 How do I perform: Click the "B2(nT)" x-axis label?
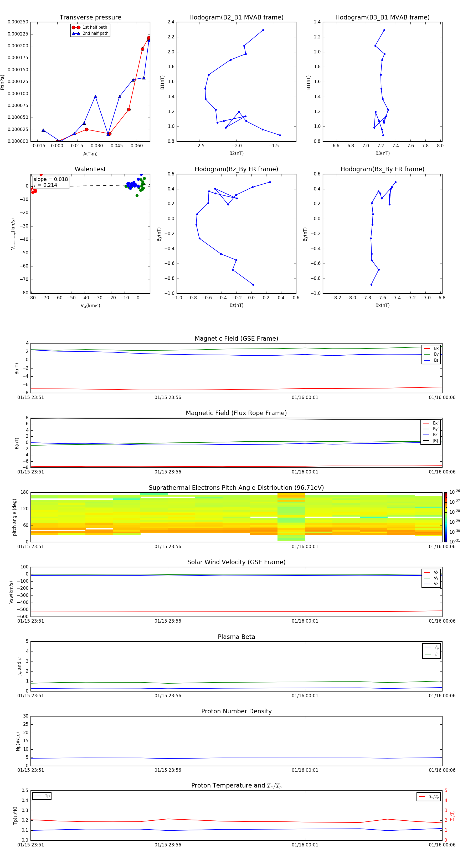click(x=236, y=153)
